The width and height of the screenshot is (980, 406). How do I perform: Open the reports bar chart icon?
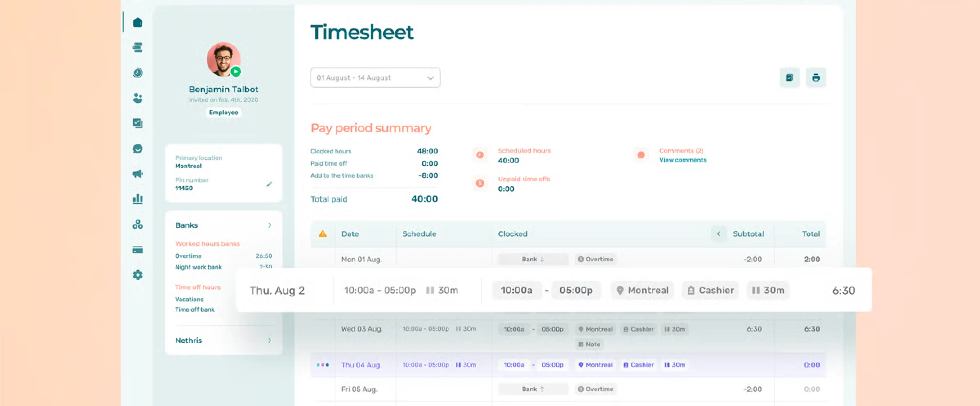click(x=138, y=199)
